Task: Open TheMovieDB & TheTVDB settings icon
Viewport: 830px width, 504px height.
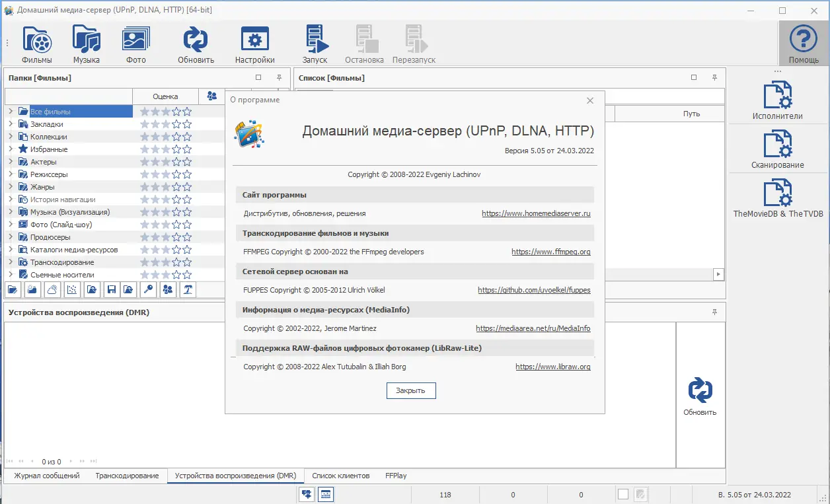Action: coord(778,198)
